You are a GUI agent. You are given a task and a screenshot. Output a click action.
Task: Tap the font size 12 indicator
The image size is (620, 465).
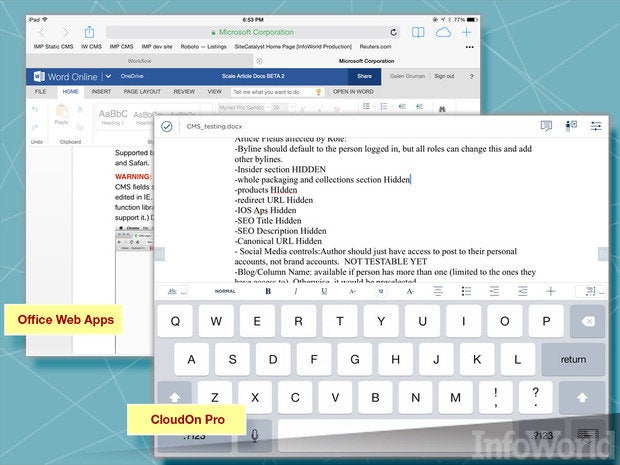(380, 291)
